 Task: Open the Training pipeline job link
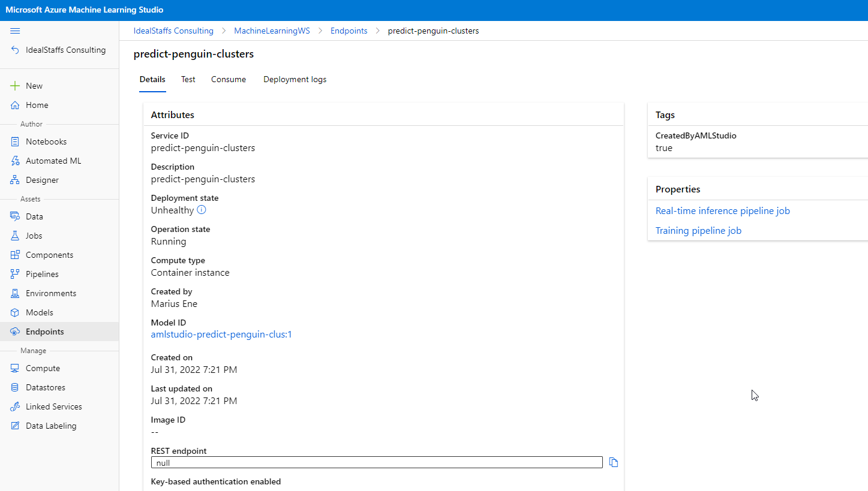[698, 231]
